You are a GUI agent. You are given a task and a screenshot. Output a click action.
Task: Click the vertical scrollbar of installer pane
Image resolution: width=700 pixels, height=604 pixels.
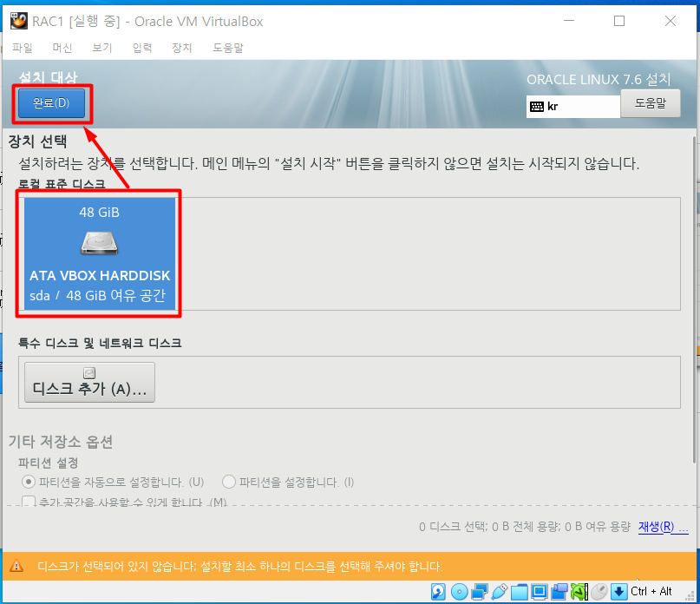694,299
